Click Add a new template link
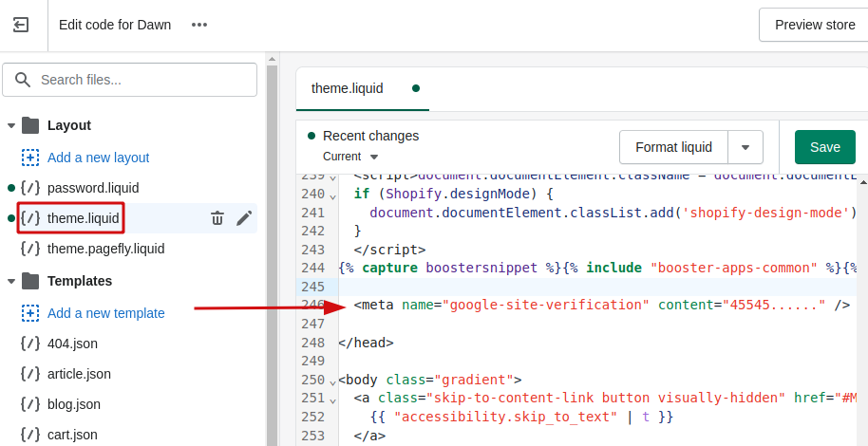This screenshot has width=868, height=446. tap(106, 313)
